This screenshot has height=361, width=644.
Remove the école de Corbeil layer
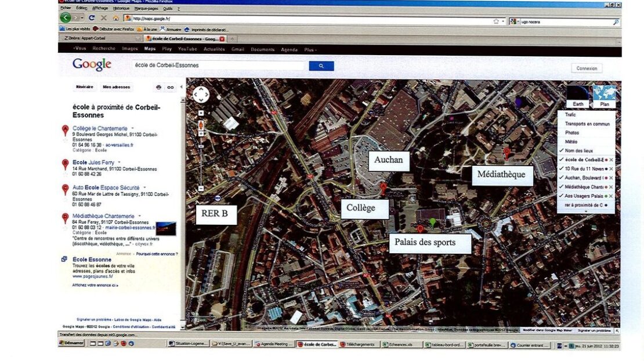(611, 160)
